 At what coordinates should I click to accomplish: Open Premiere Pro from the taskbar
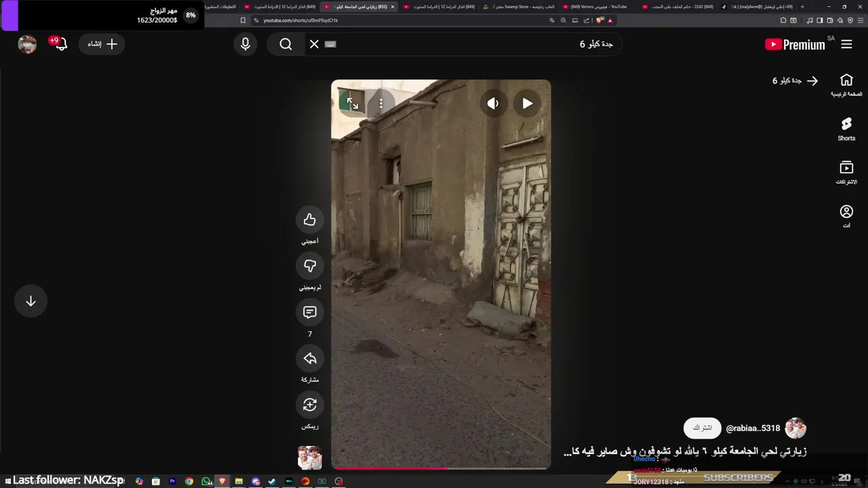172,481
